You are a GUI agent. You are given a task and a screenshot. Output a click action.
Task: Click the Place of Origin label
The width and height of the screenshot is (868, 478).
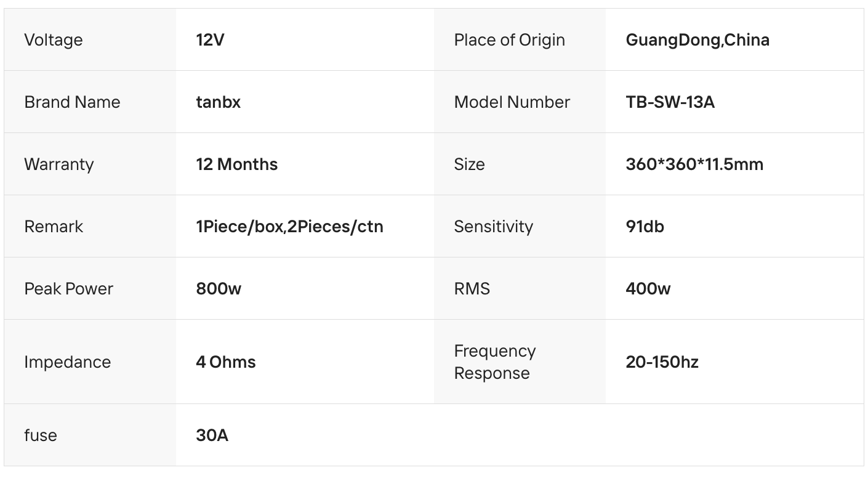point(509,40)
